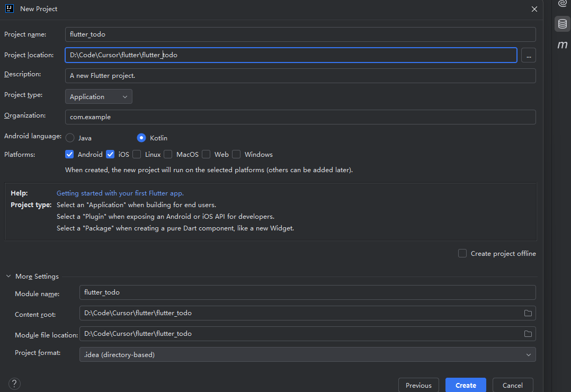571x392 pixels.
Task: Open the Project type dropdown
Action: click(99, 96)
